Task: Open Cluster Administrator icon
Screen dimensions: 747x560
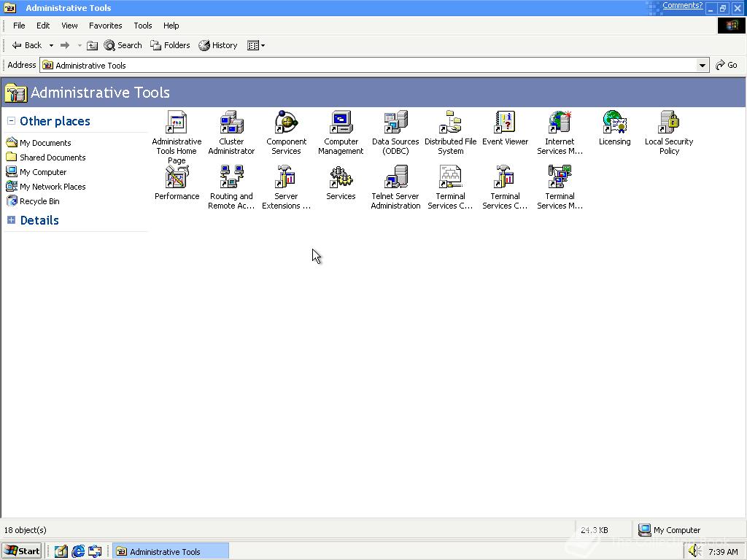Action: [231, 122]
